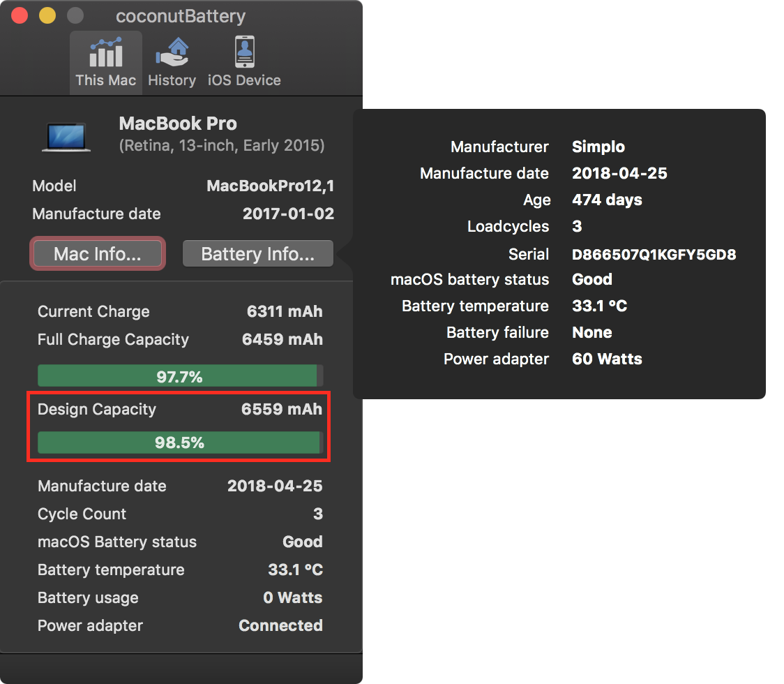The width and height of the screenshot is (784, 684).
Task: Click the Model label
Action: click(x=54, y=186)
